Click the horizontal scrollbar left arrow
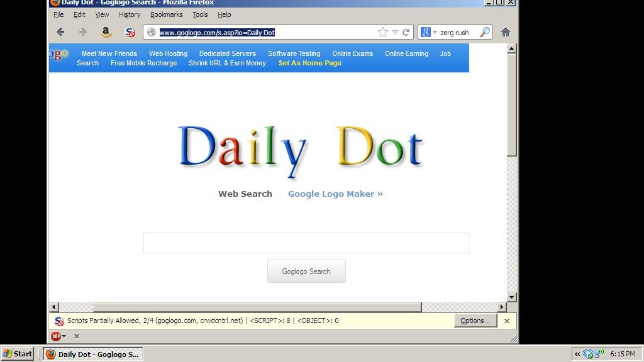The width and height of the screenshot is (644, 362). (54, 307)
